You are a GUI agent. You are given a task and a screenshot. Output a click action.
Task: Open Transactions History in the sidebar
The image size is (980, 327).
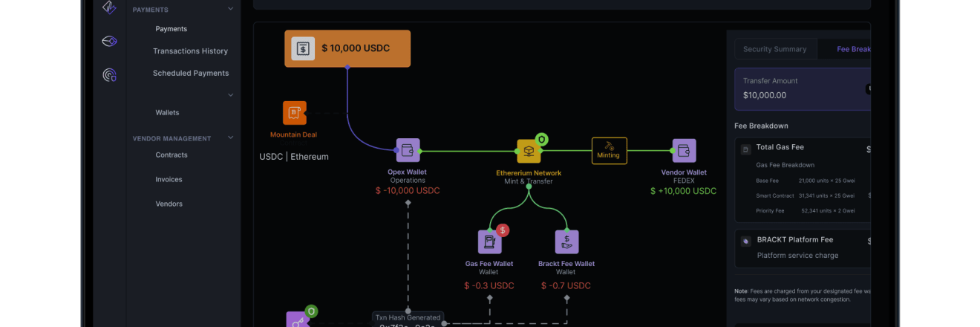point(190,51)
